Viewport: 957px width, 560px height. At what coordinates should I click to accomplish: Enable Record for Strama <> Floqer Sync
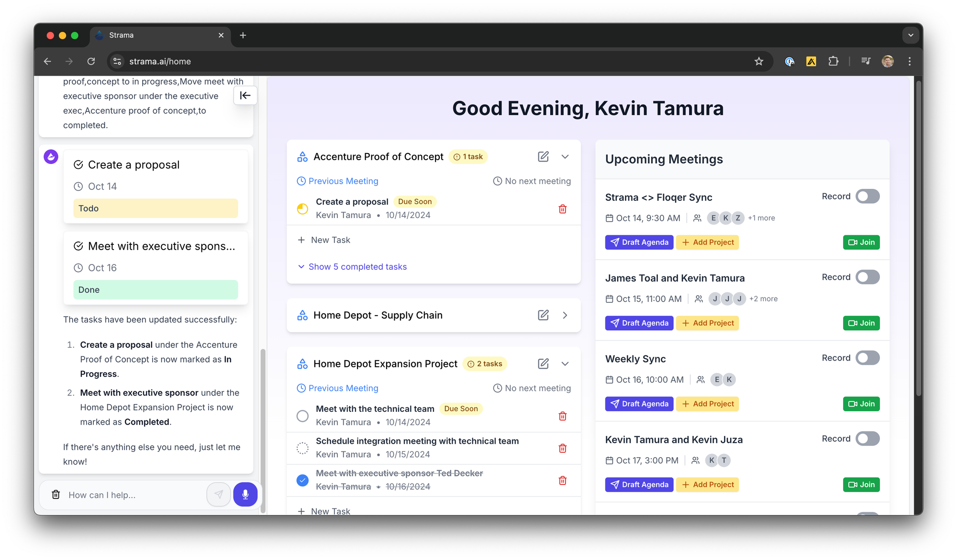[867, 197]
